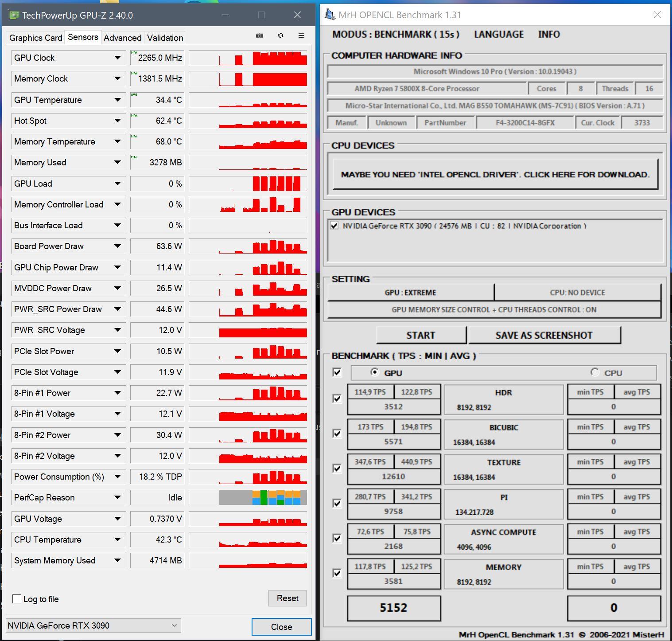This screenshot has width=672, height=641.
Task: Open the PerfCap Reason dropdown arrow
Action: pos(117,497)
